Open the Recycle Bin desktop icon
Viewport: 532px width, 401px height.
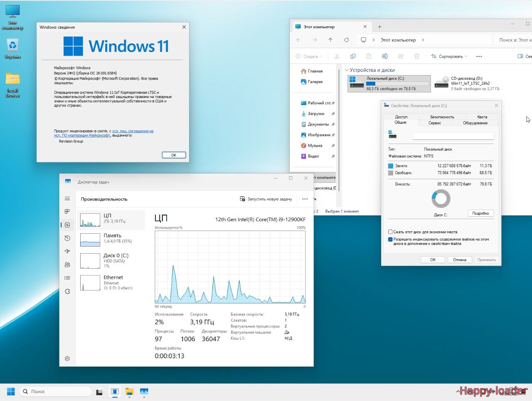point(12,48)
